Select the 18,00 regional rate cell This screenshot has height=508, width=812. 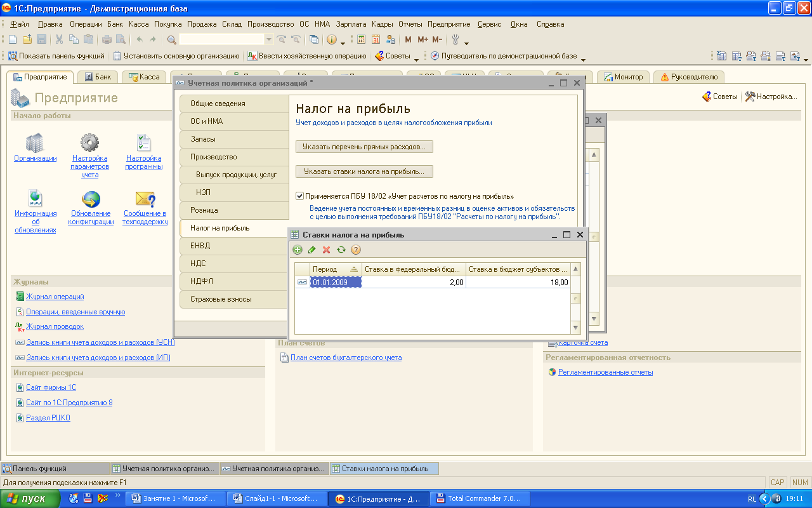click(518, 282)
